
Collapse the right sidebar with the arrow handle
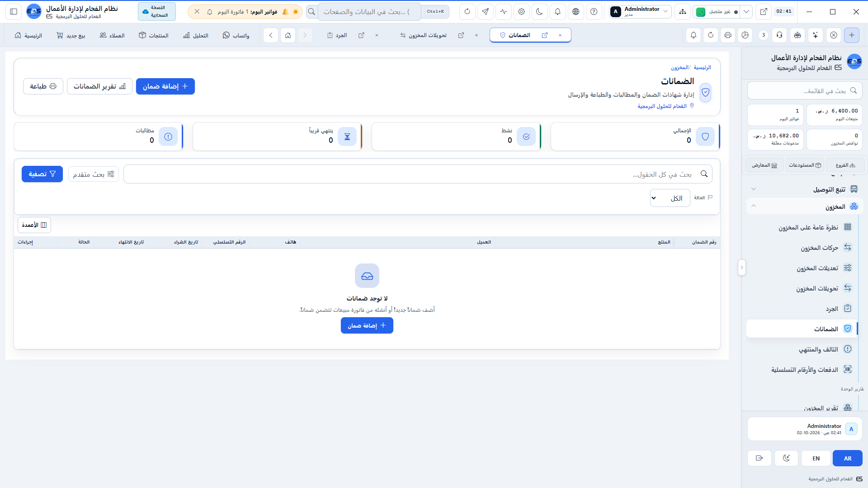(741, 267)
